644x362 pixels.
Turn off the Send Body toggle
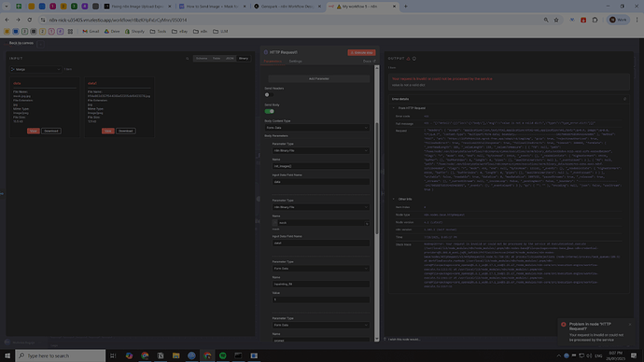point(269,111)
